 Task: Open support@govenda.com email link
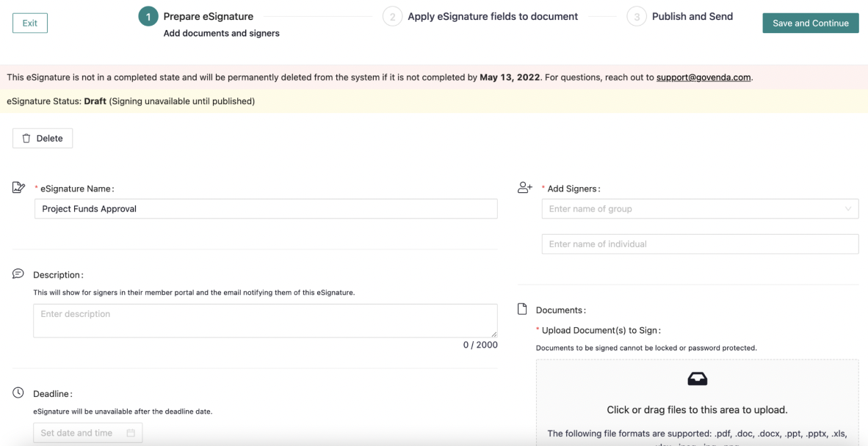704,77
